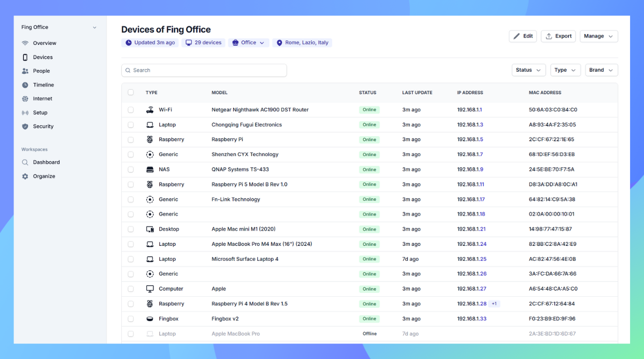This screenshot has width=644, height=359.
Task: Click laptop icon in MacBook Pro M4 Max row
Action: [x=150, y=244]
